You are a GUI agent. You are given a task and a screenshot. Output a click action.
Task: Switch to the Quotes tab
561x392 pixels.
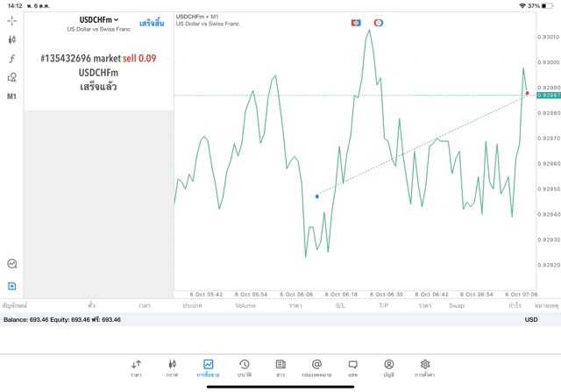pos(136,367)
